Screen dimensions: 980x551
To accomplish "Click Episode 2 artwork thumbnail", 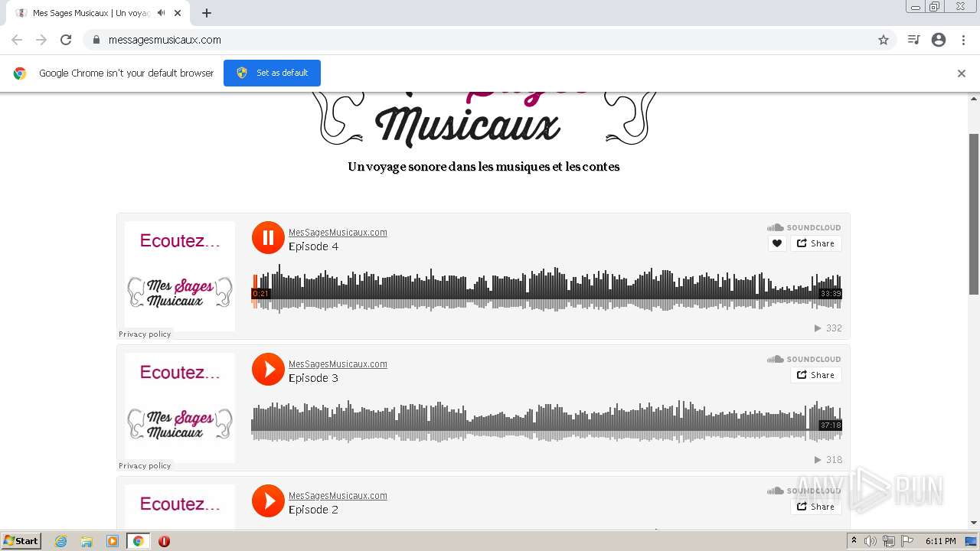I will (180, 506).
